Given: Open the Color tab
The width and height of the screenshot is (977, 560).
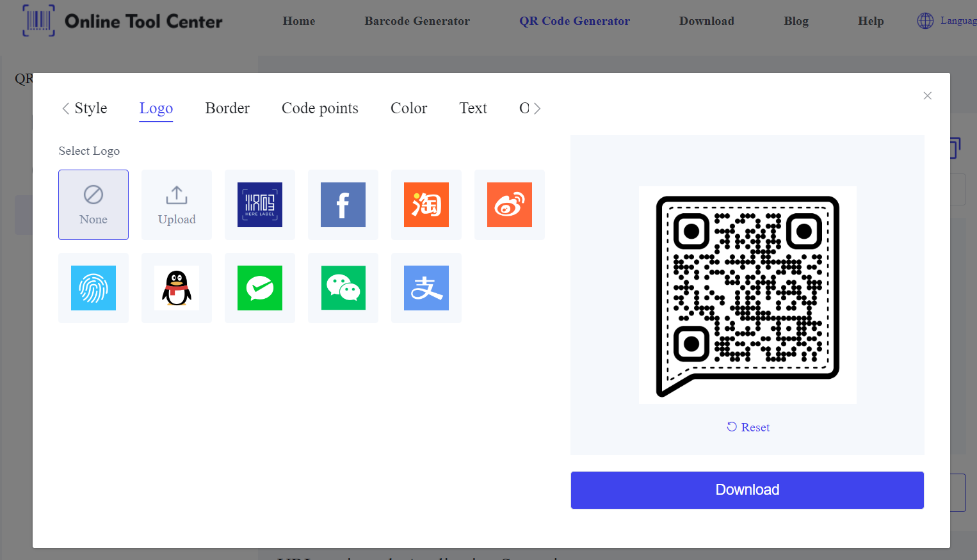Looking at the screenshot, I should coord(408,108).
